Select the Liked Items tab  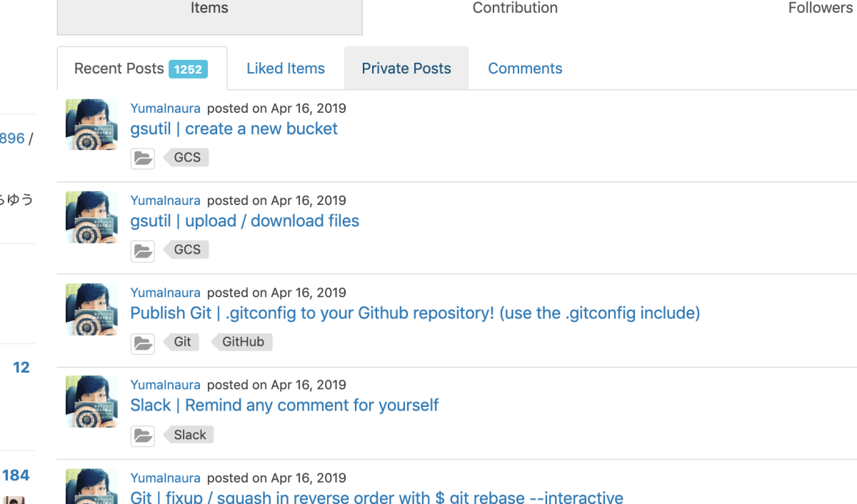pyautogui.click(x=286, y=69)
